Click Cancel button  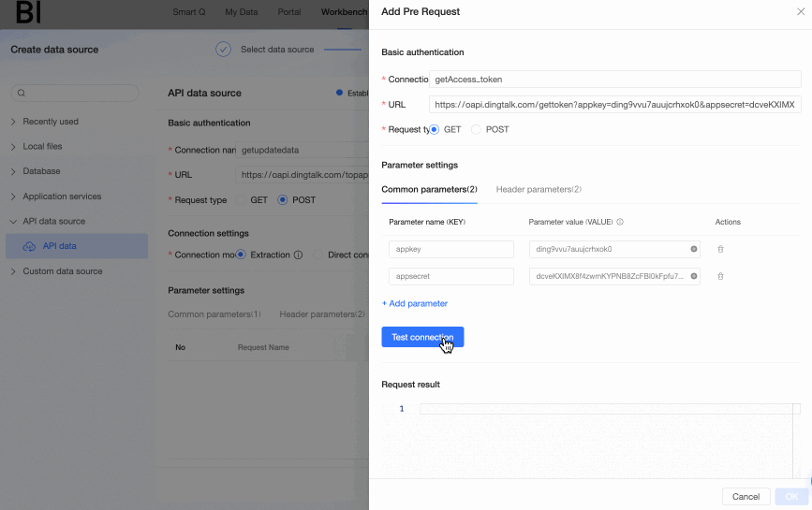pos(746,497)
